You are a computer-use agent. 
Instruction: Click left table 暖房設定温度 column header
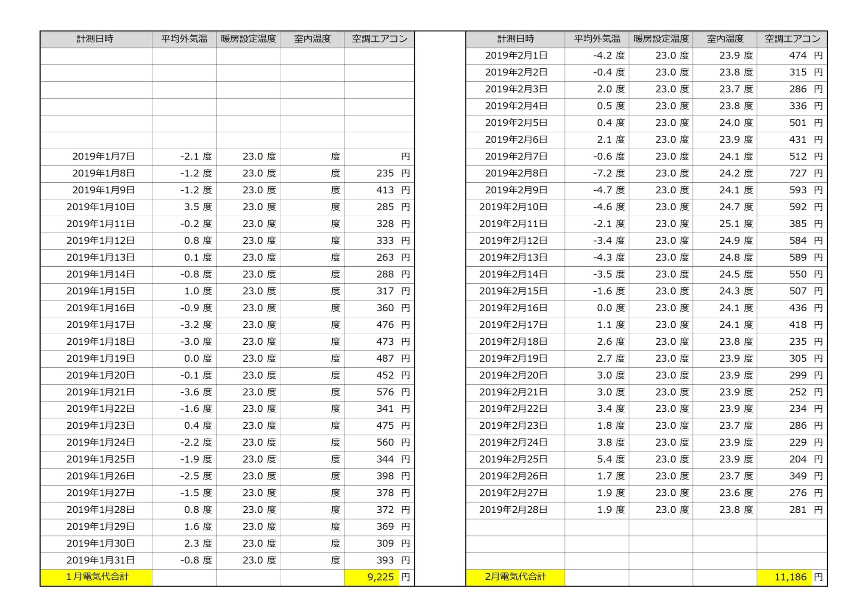(248, 39)
